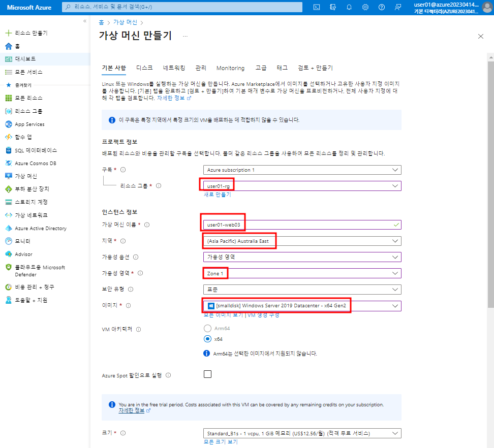The width and height of the screenshot is (494, 448).
Task: Open 리소스 그룹 dropdown user01-rg
Action: click(x=302, y=186)
